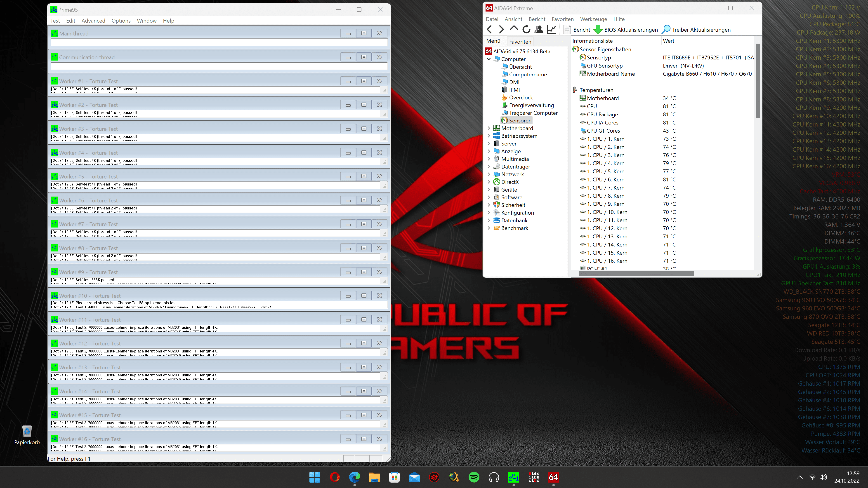Click the AIDA64 refresh toolbar icon

pos(526,30)
